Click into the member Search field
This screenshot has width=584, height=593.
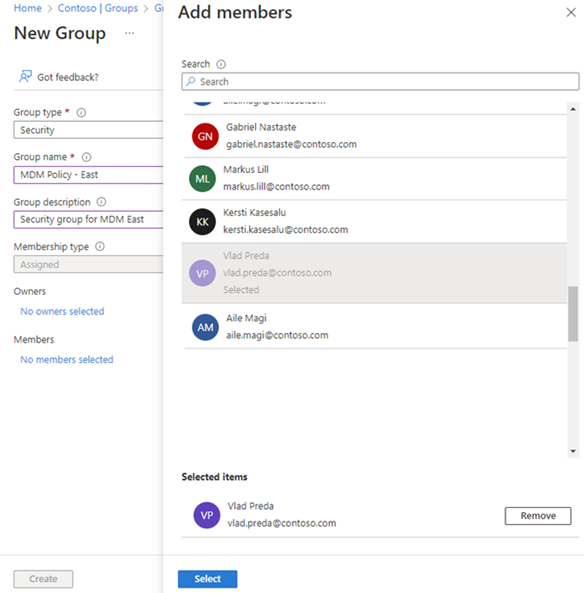pos(380,81)
